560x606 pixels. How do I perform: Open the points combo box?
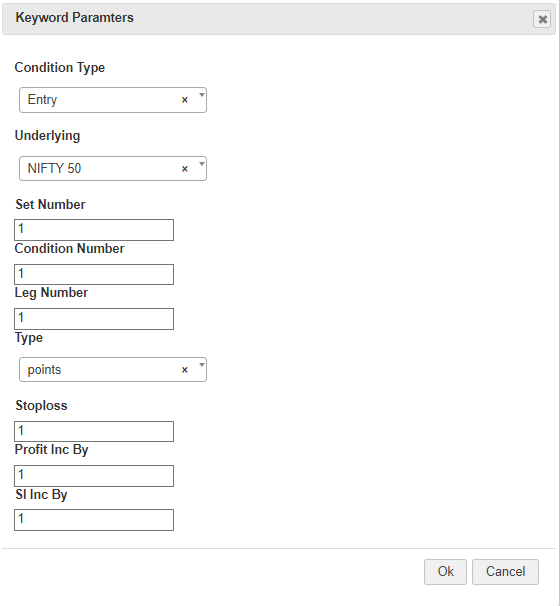(x=113, y=369)
